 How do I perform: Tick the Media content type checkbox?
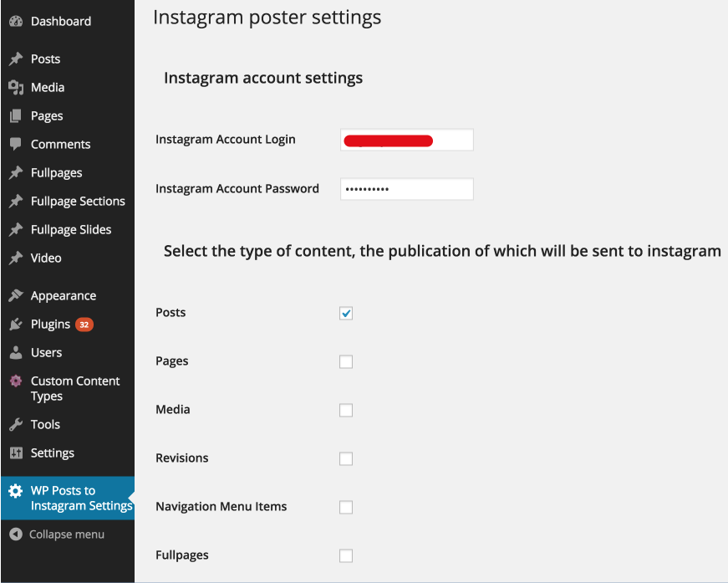click(346, 410)
